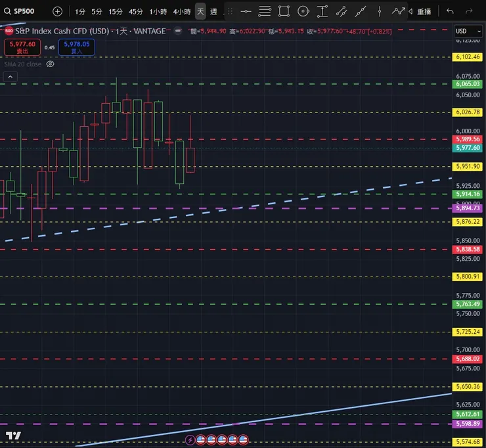Screen dimensions: 486x448
Task: Select the stacked parallel lines drawing tool
Action: 265,11
